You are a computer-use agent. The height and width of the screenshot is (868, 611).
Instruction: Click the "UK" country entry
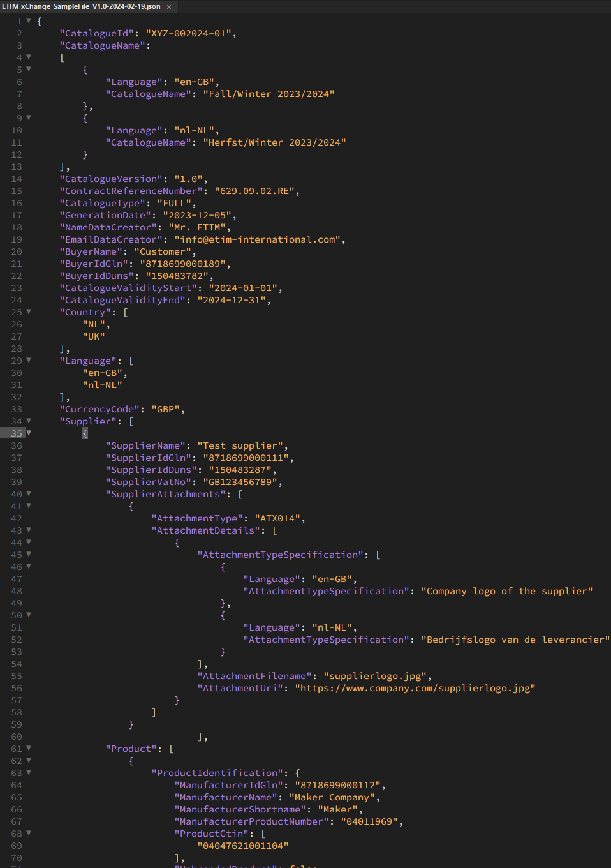[94, 336]
